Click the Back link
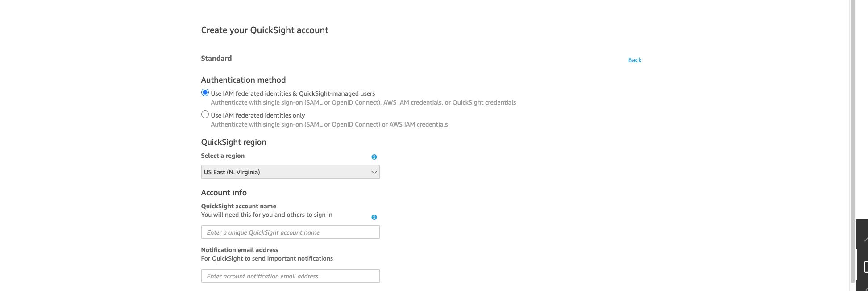This screenshot has width=868, height=291. coord(635,60)
